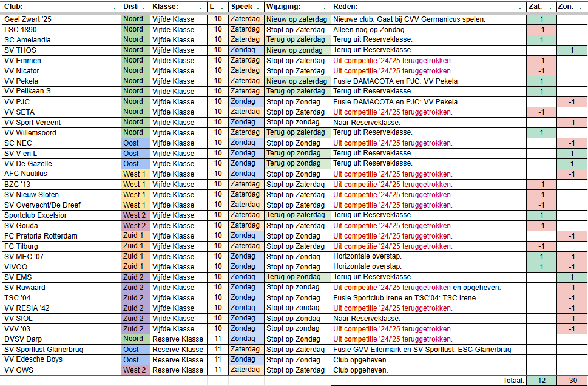Select the VV Pelikaan S cell
The image size is (588, 386).
point(61,91)
